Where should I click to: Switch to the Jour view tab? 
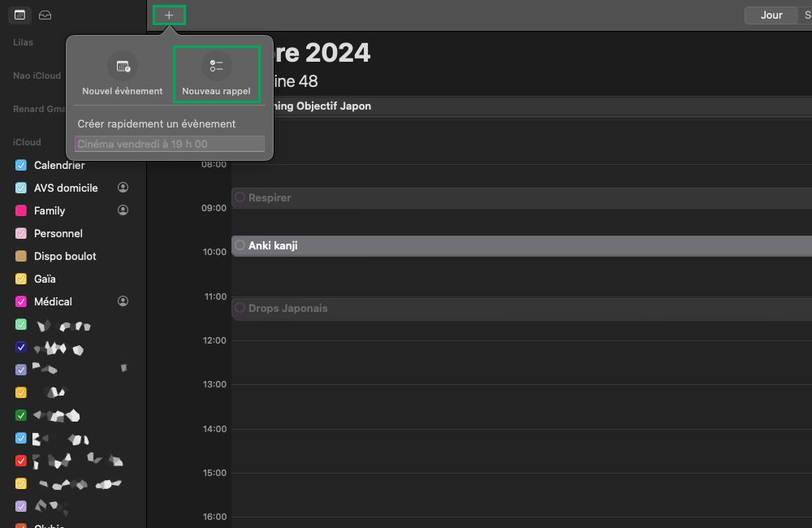point(771,15)
